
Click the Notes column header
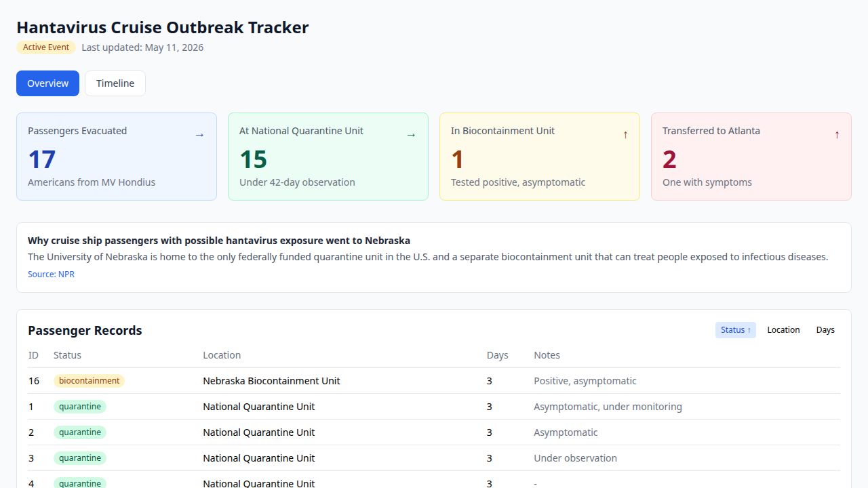(x=547, y=355)
